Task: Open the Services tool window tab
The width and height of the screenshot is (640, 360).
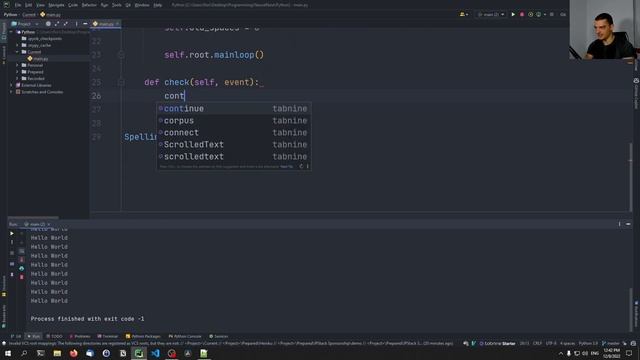Action: click(x=219, y=336)
